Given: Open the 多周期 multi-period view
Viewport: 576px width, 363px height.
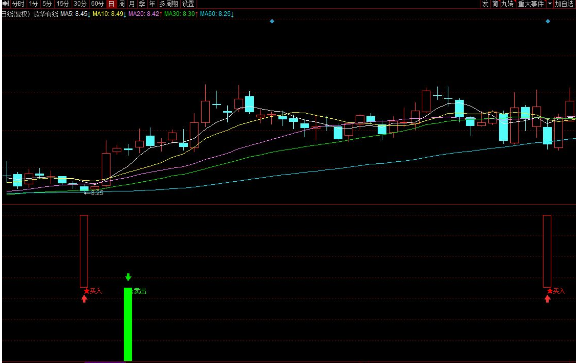Looking at the screenshot, I should (x=169, y=4).
